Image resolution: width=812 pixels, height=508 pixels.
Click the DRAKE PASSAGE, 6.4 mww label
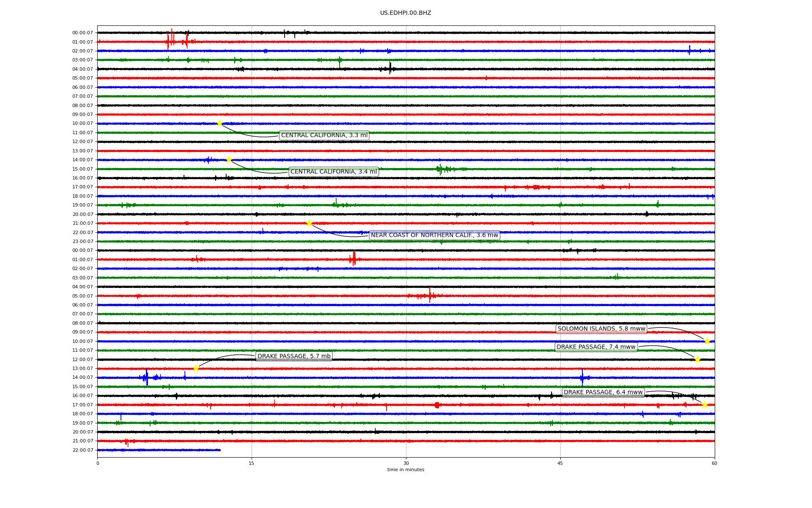[x=603, y=392]
